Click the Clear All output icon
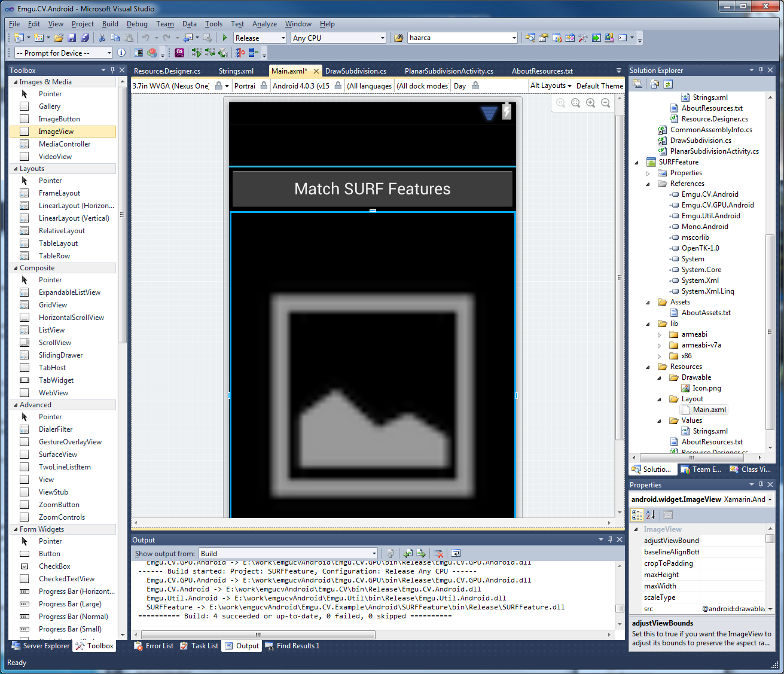The width and height of the screenshot is (784, 674). click(438, 553)
